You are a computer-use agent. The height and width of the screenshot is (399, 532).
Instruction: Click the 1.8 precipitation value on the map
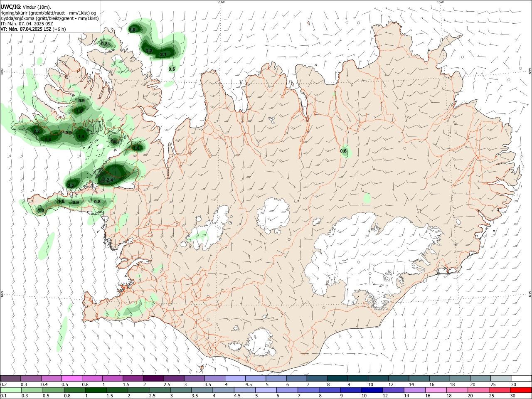[x=136, y=148]
